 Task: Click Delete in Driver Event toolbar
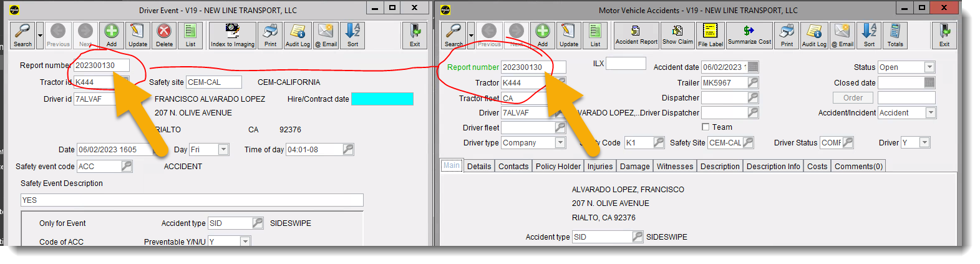tap(164, 36)
